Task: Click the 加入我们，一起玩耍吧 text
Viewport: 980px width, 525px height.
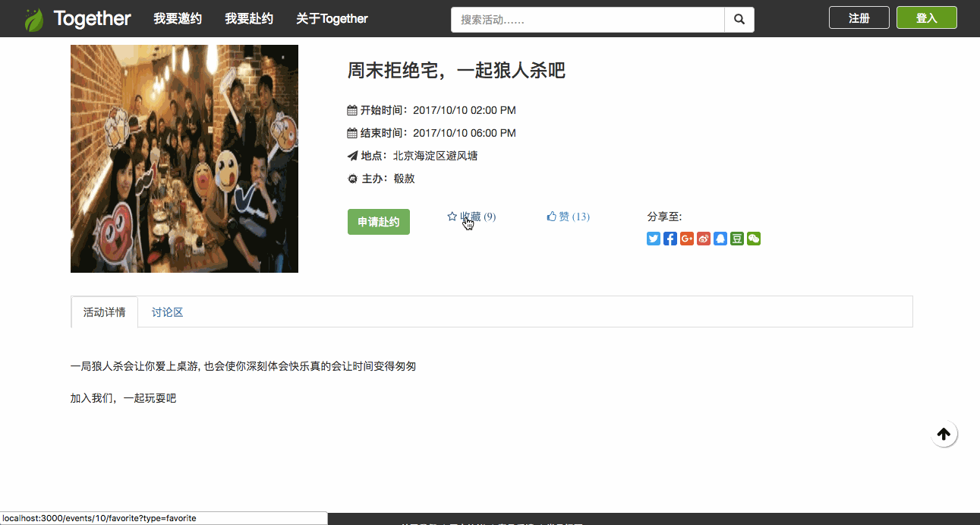Action: point(123,398)
